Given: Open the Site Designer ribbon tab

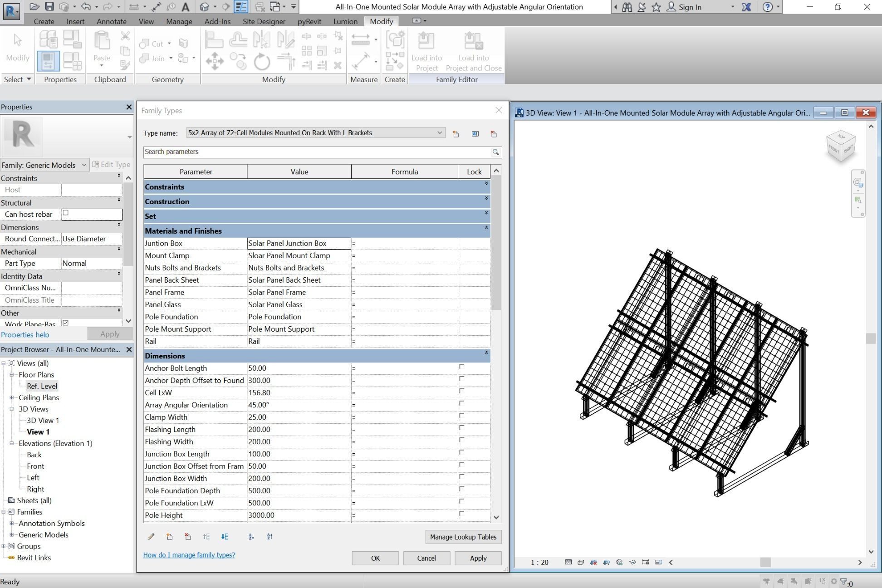Looking at the screenshot, I should [x=264, y=21].
